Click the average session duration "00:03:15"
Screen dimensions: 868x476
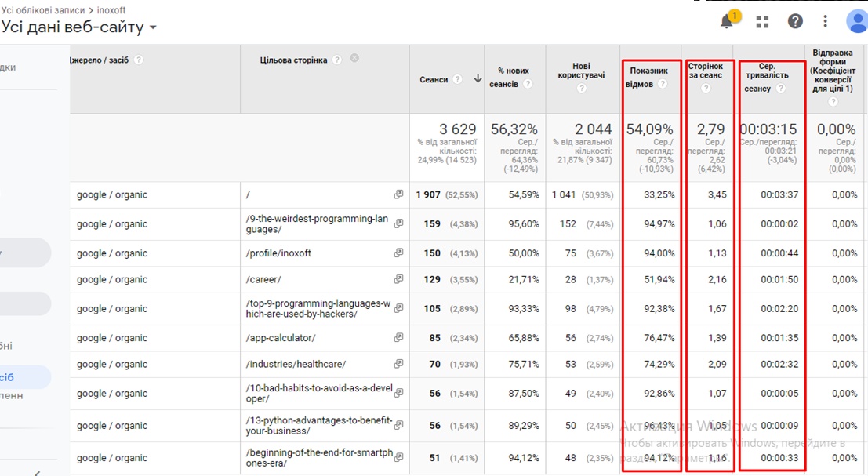(769, 129)
